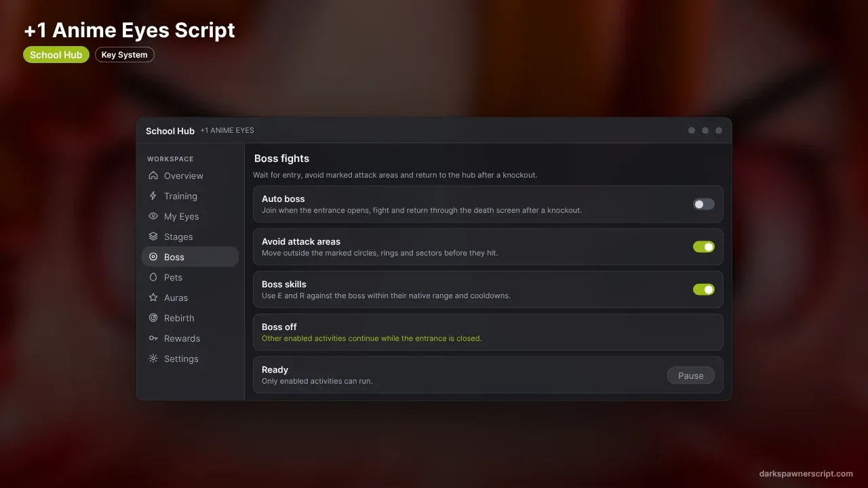Click the Pets egg icon
868x488 pixels.
[x=153, y=277]
